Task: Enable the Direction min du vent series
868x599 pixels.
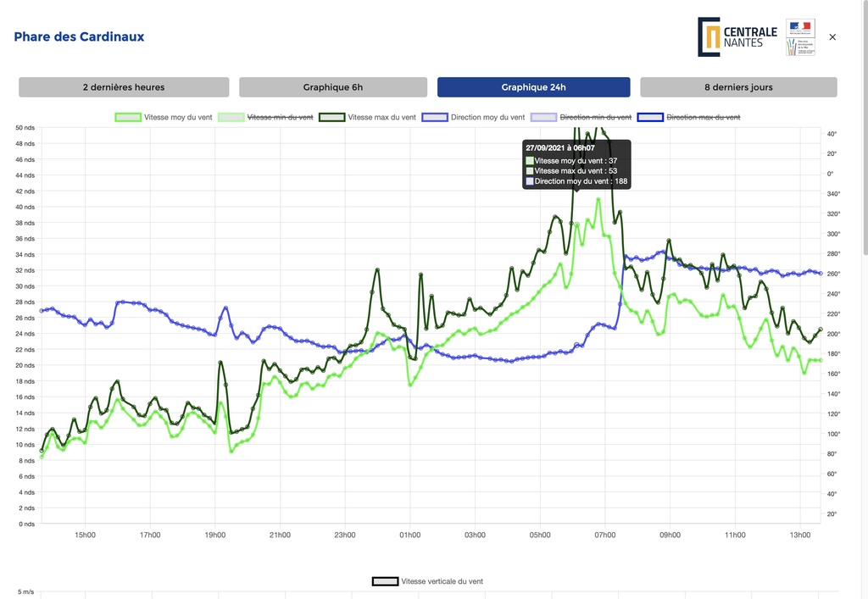Action: (x=596, y=117)
